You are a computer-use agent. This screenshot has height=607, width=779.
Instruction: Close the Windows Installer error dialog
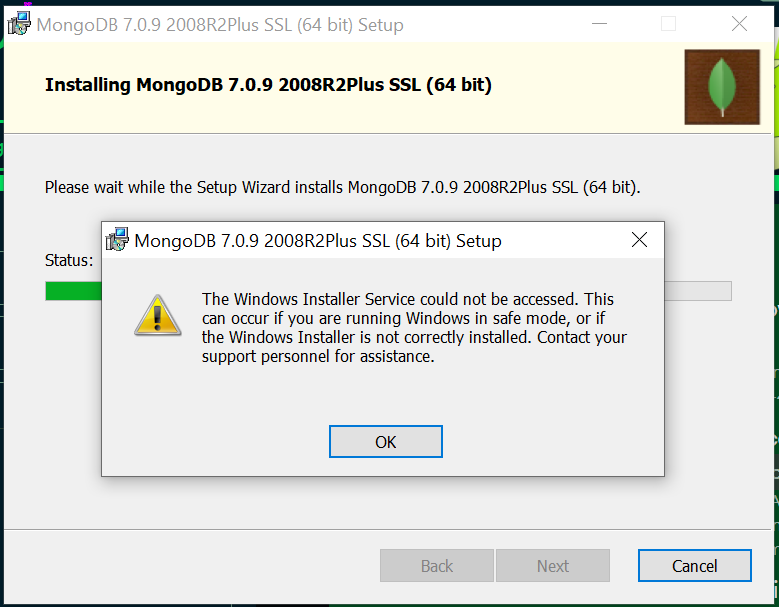coord(639,240)
